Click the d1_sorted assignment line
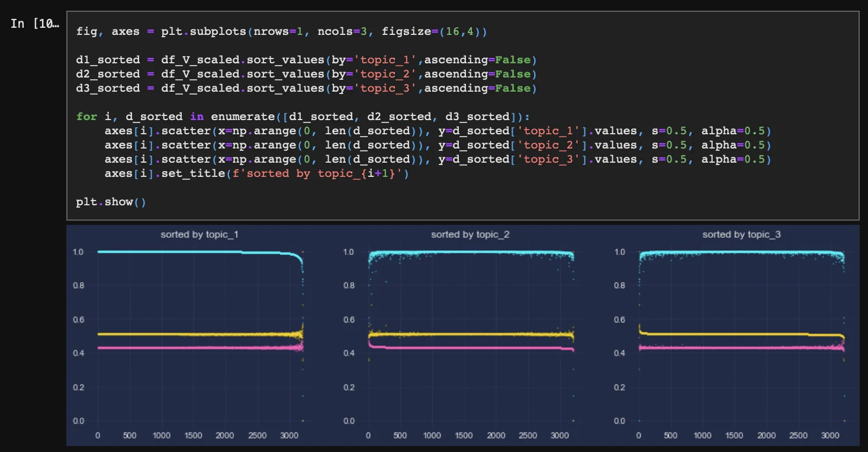 point(306,60)
